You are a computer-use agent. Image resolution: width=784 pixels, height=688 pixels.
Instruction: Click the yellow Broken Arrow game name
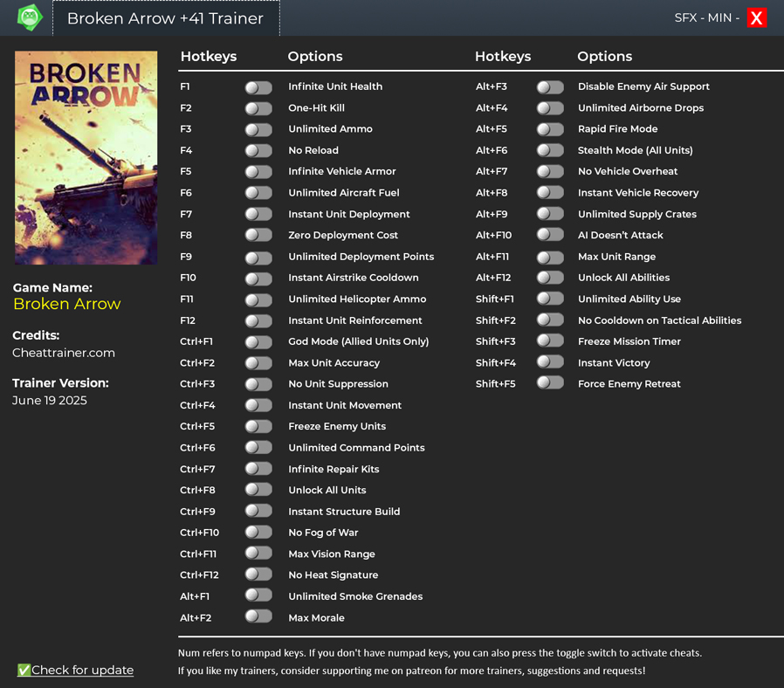tap(67, 304)
